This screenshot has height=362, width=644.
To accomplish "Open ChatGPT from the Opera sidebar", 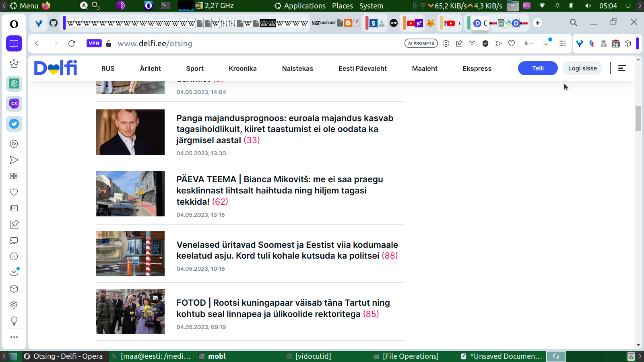I will coord(14,84).
